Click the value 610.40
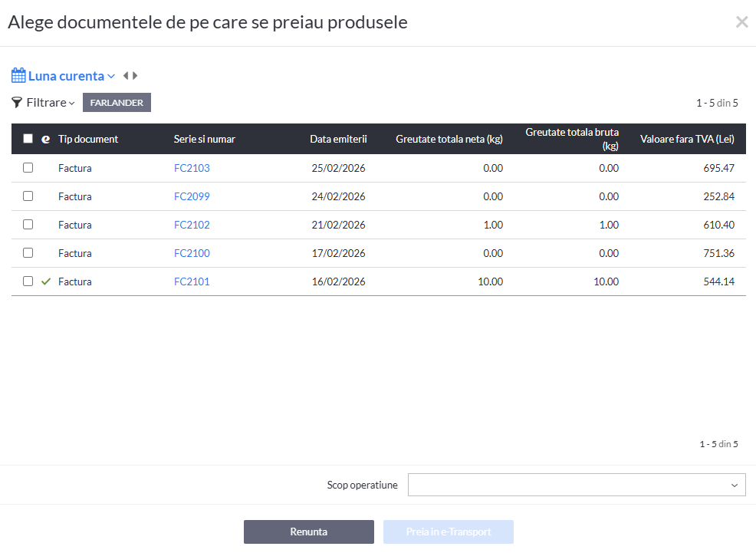 coord(719,225)
